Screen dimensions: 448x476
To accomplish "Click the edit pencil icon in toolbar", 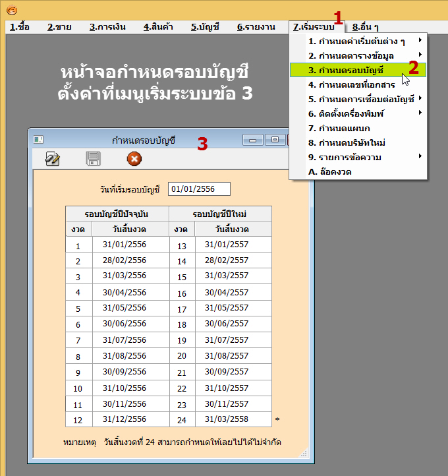I will click(53, 159).
